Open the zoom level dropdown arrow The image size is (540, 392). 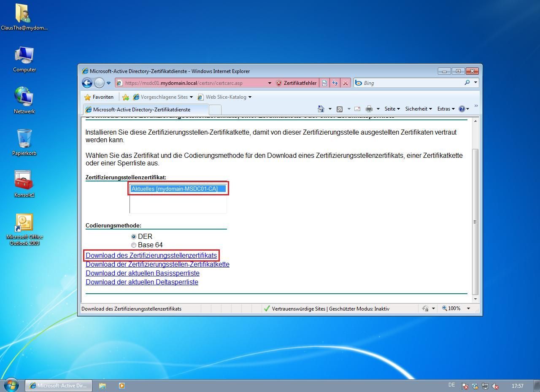468,308
